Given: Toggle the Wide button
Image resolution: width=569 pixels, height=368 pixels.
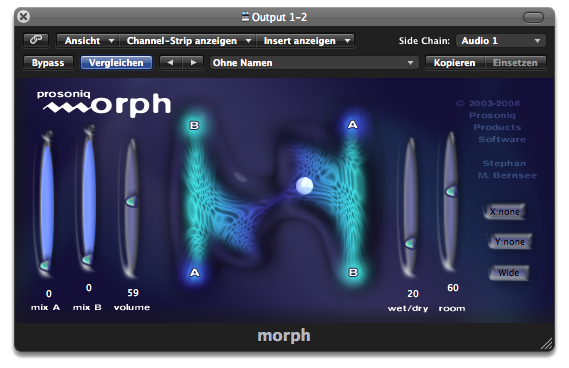Looking at the screenshot, I should coord(508,273).
